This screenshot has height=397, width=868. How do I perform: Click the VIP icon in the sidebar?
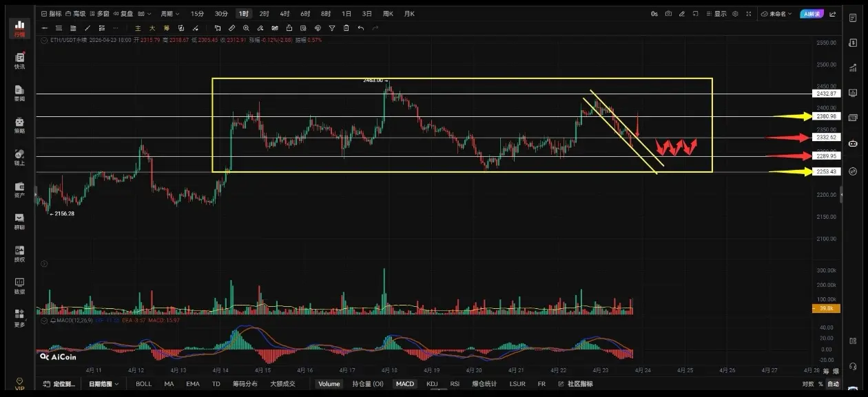pyautogui.click(x=19, y=383)
